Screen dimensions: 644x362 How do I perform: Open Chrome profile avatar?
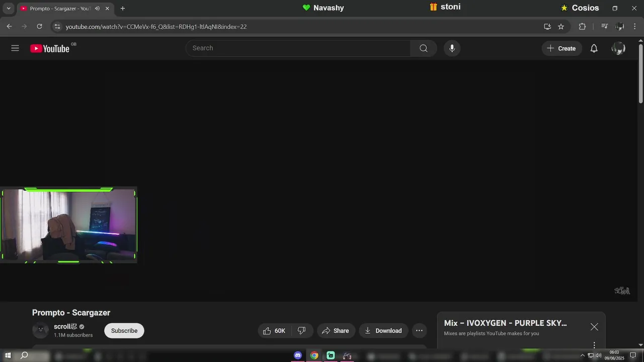click(620, 27)
